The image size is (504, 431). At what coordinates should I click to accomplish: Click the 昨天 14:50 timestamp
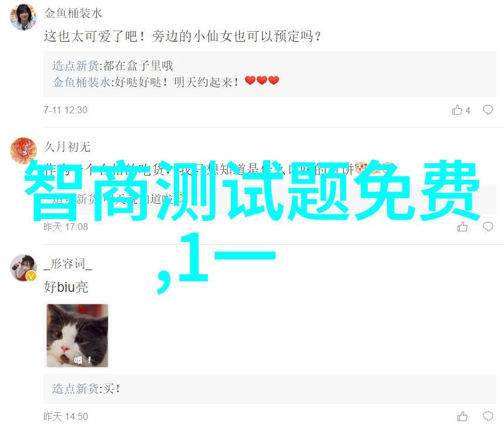(x=66, y=416)
